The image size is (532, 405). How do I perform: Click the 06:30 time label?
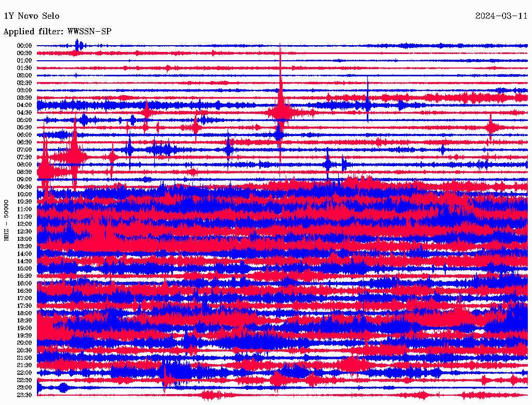coord(24,142)
